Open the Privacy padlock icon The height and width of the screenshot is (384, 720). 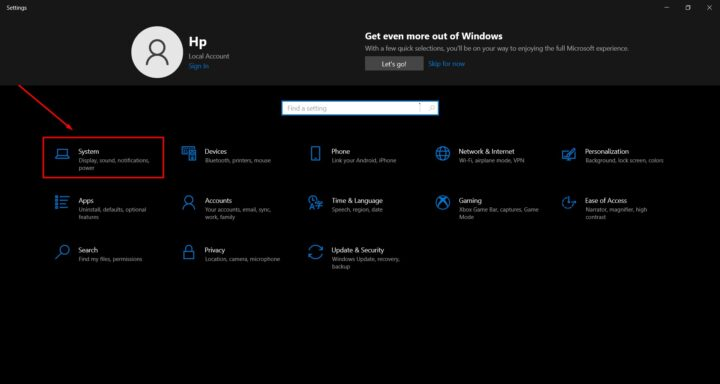tap(189, 252)
